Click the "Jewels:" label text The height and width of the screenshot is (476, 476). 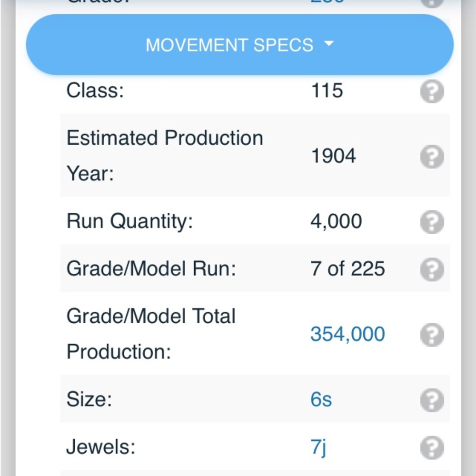pyautogui.click(x=101, y=447)
